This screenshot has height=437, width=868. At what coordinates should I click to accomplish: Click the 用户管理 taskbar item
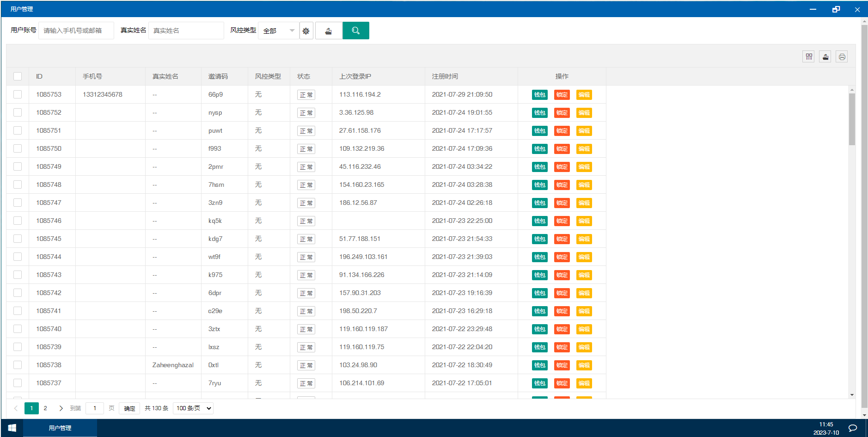click(x=60, y=428)
